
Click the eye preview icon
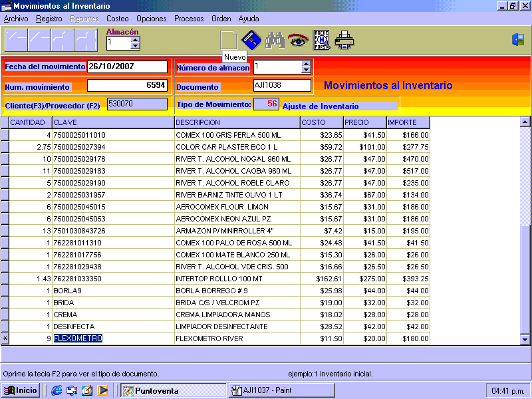(297, 41)
